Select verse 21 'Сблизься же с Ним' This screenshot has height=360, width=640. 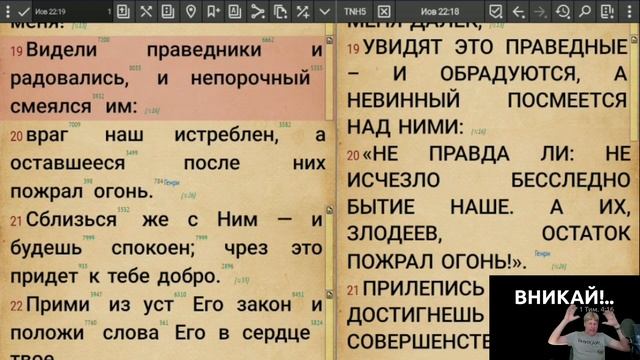point(167,248)
